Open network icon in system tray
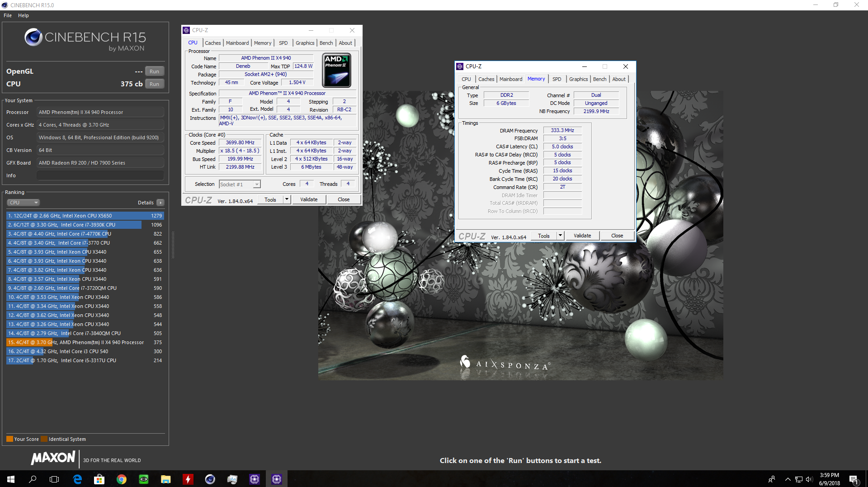Viewport: 868px width, 487px height. click(799, 479)
